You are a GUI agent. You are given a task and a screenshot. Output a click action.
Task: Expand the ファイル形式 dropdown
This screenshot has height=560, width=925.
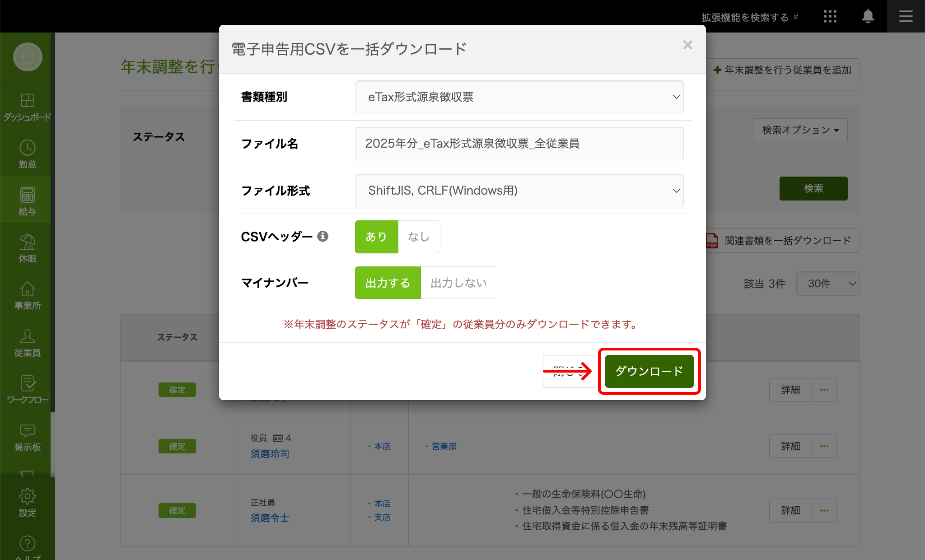(519, 191)
